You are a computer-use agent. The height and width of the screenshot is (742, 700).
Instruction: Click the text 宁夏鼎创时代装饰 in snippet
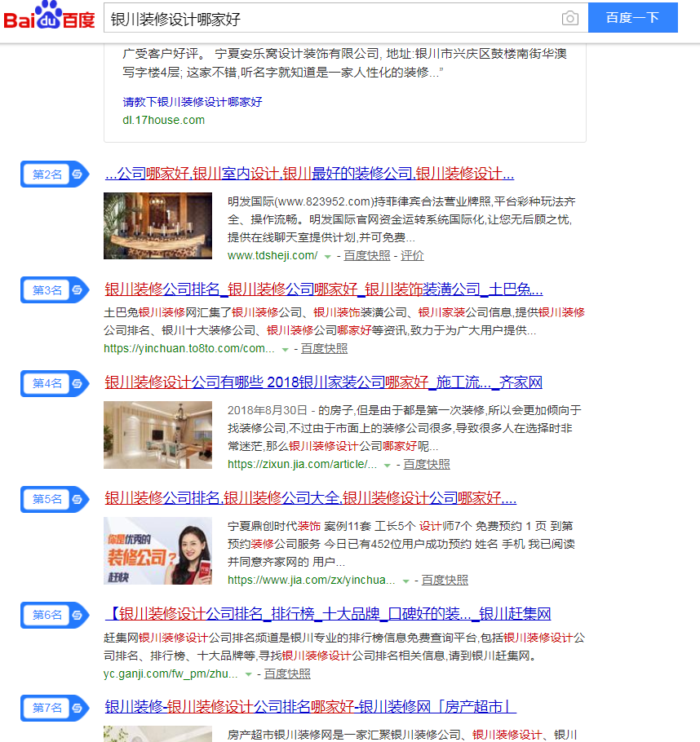274,526
